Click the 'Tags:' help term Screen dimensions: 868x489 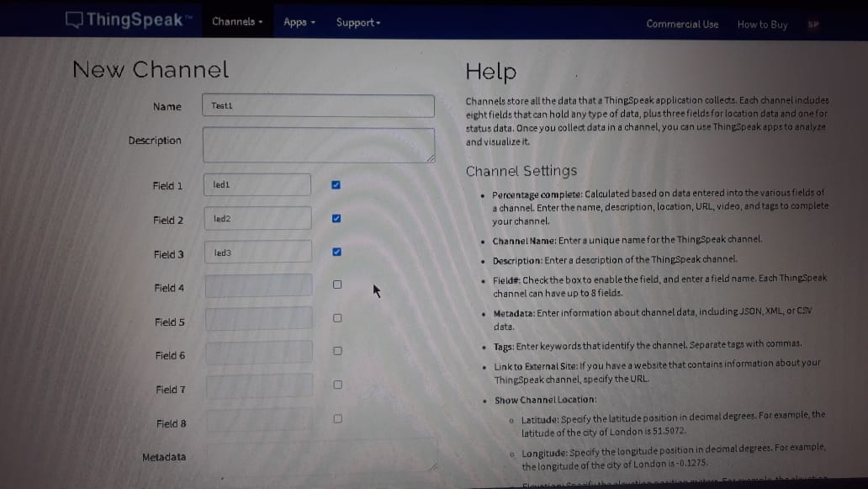[x=504, y=347]
